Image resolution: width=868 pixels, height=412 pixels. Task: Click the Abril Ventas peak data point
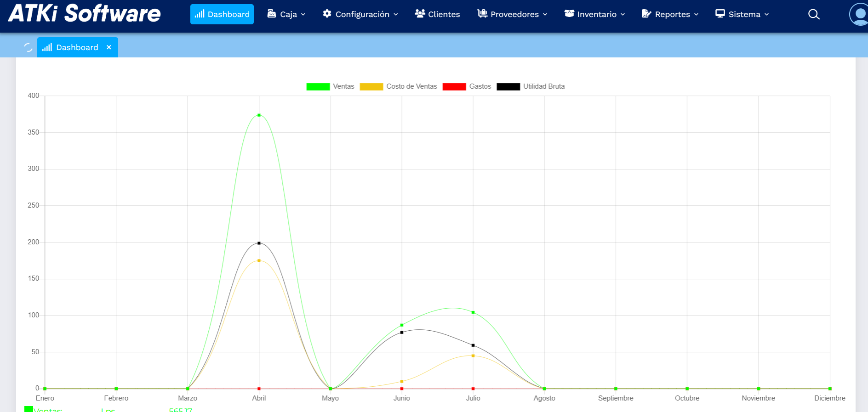click(259, 115)
